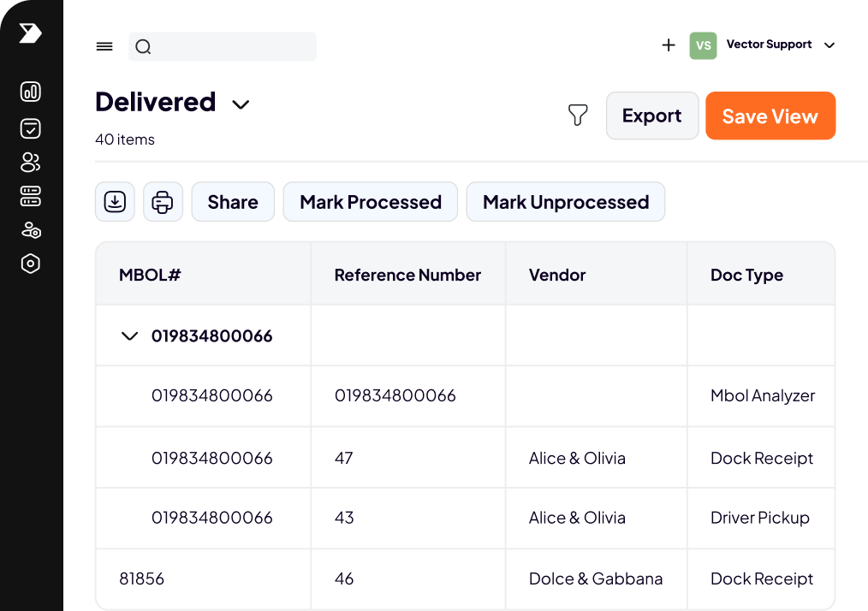868x611 pixels.
Task: Click the Mark Processed button
Action: pos(370,202)
